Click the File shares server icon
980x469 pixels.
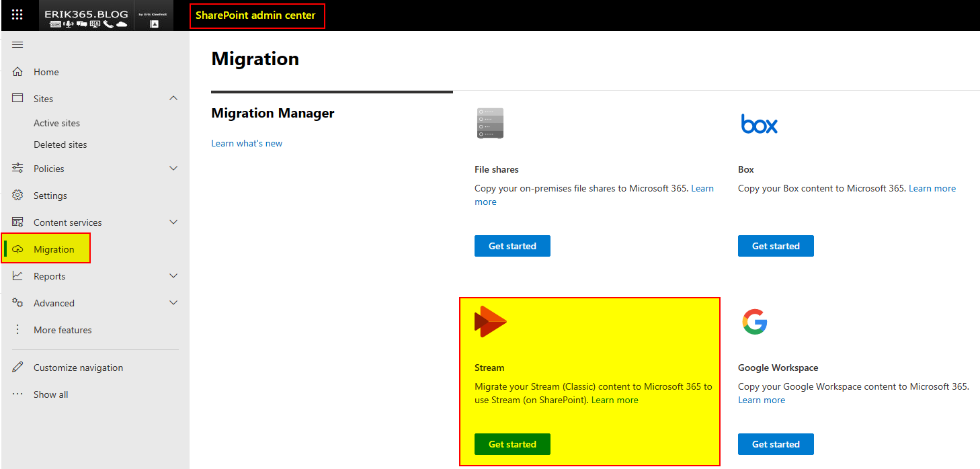pyautogui.click(x=490, y=124)
